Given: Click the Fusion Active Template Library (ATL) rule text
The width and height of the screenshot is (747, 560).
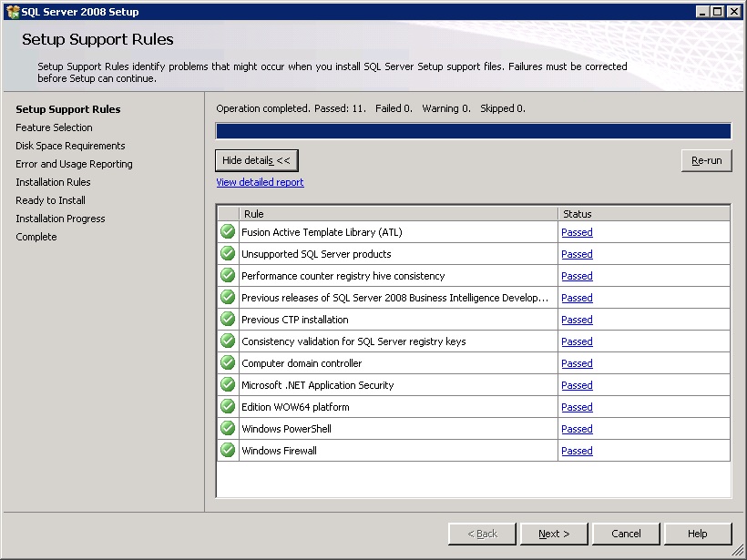Looking at the screenshot, I should coord(322,232).
